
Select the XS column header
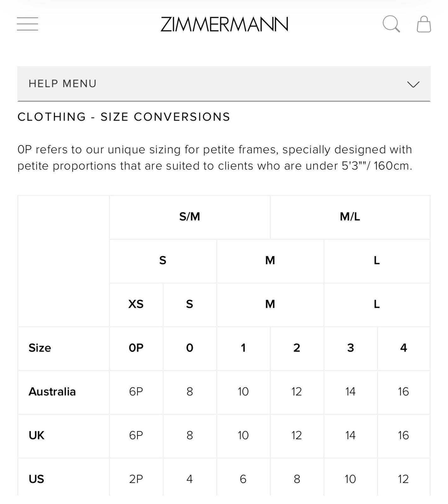pyautogui.click(x=136, y=305)
